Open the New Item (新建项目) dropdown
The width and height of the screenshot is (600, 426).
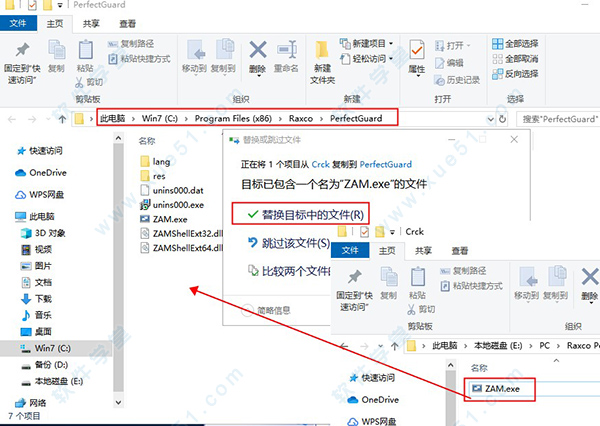370,44
